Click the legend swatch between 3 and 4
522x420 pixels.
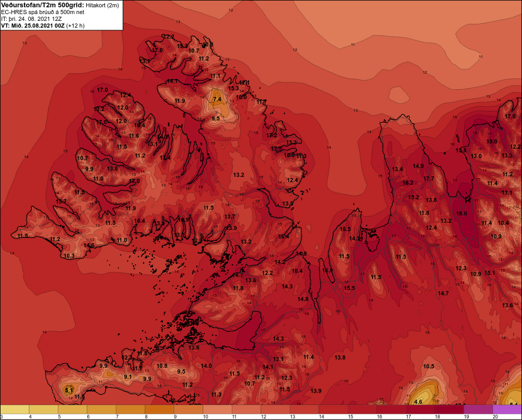15,410
